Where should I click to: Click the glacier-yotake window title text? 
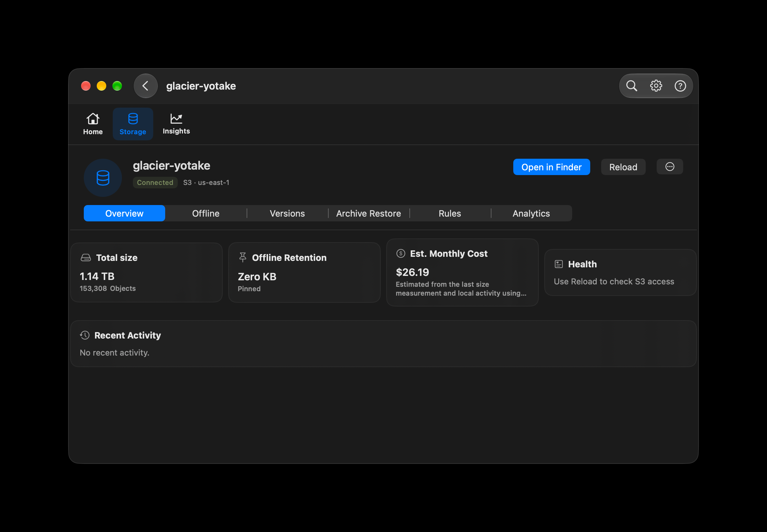coord(201,86)
